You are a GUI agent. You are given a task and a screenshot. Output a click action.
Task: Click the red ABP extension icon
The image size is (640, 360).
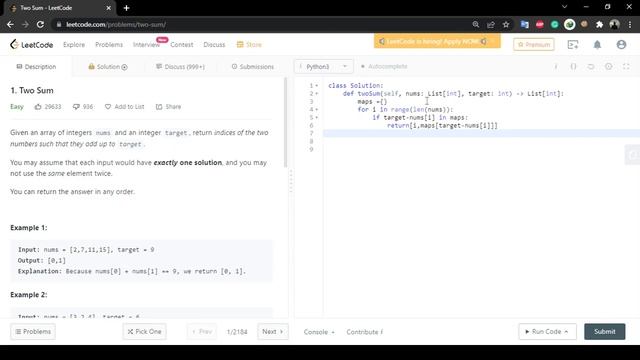(540, 24)
